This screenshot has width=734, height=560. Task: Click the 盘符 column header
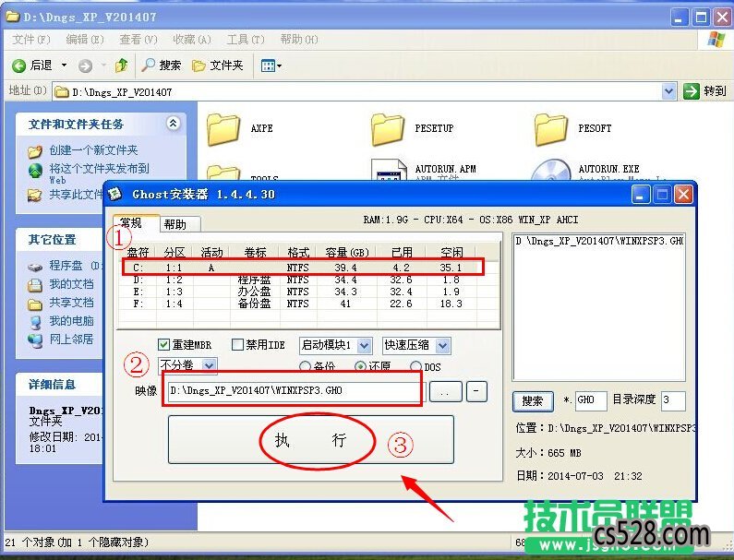click(x=138, y=253)
